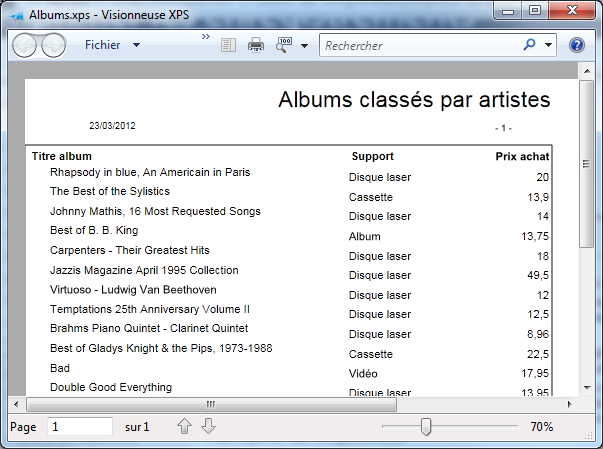Expand the toolbar overflow chevron

point(206,37)
